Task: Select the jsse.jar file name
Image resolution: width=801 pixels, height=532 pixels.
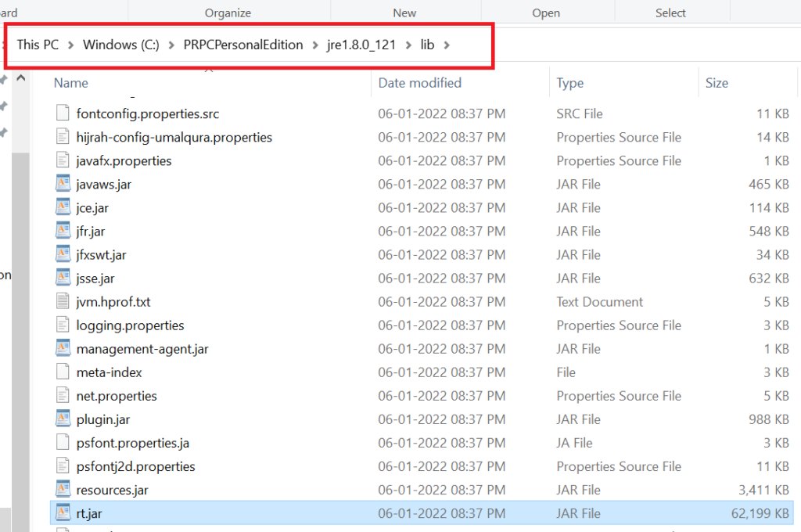Action: [x=95, y=279]
